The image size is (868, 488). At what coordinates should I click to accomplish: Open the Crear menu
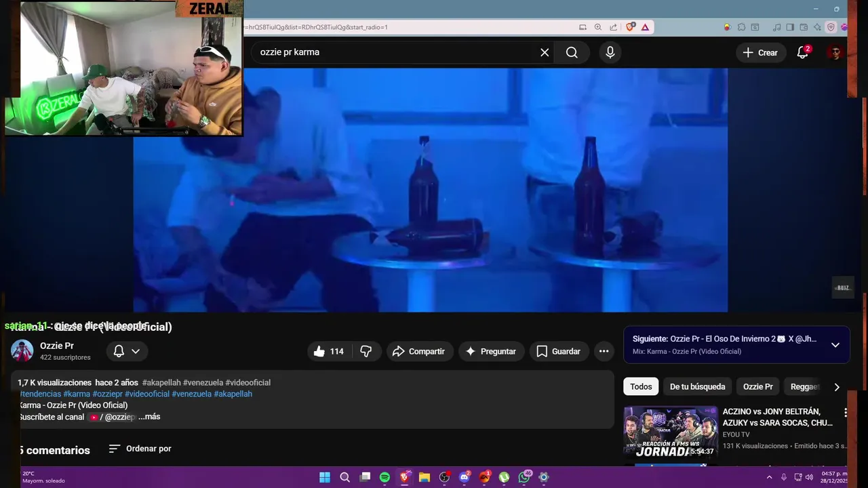(x=760, y=52)
